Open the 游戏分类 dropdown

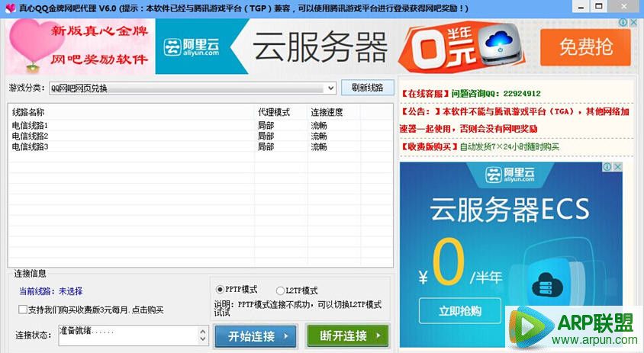(x=192, y=88)
